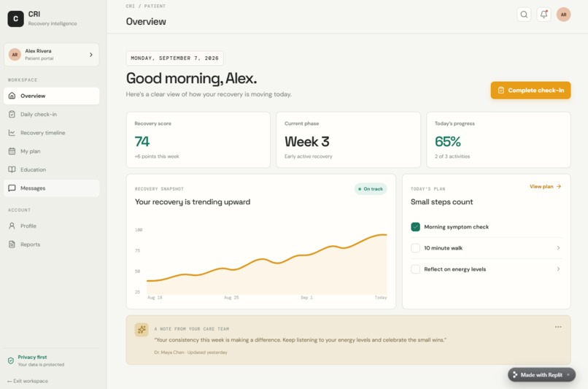The height and width of the screenshot is (389, 588).
Task: Open Recovery timeline page
Action: point(51,132)
